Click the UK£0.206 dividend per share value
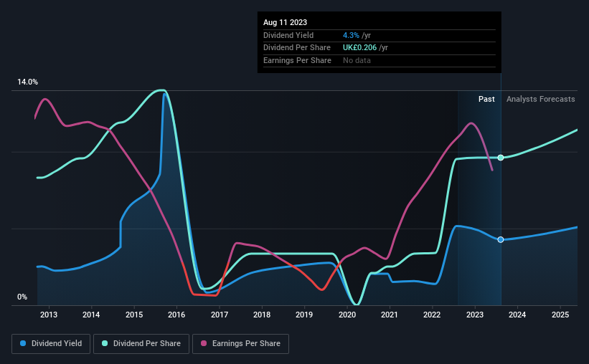This screenshot has width=589, height=364. tap(359, 48)
